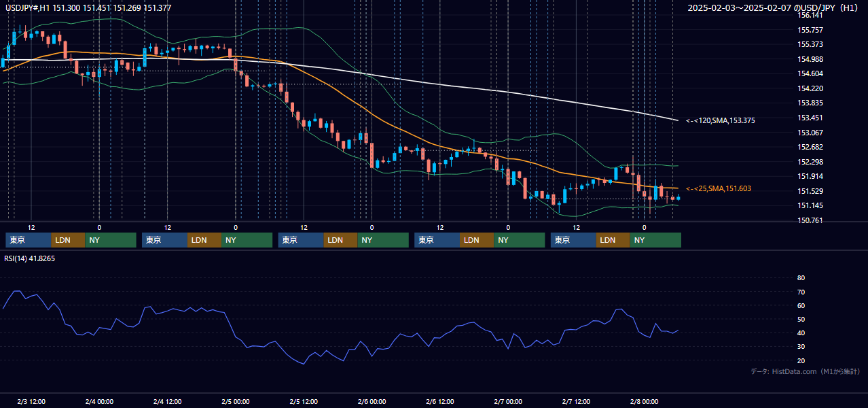Select the 東京 session block for Feb 6

click(x=437, y=240)
